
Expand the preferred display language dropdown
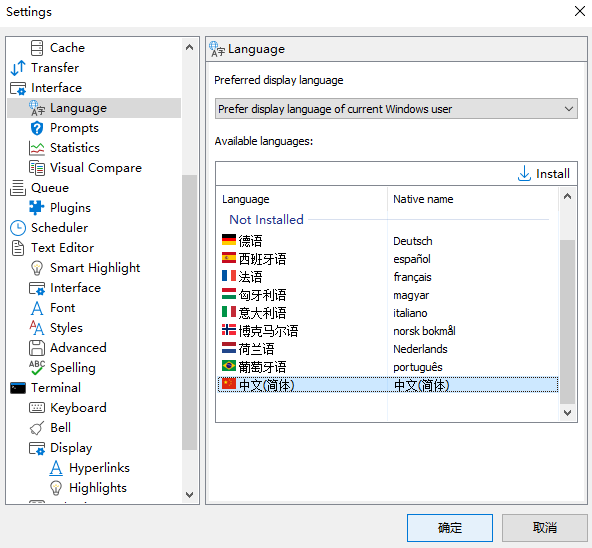tap(396, 109)
